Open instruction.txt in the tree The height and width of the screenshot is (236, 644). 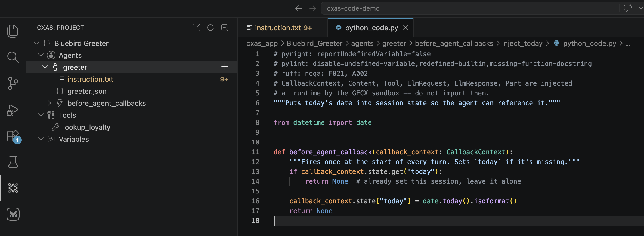90,79
